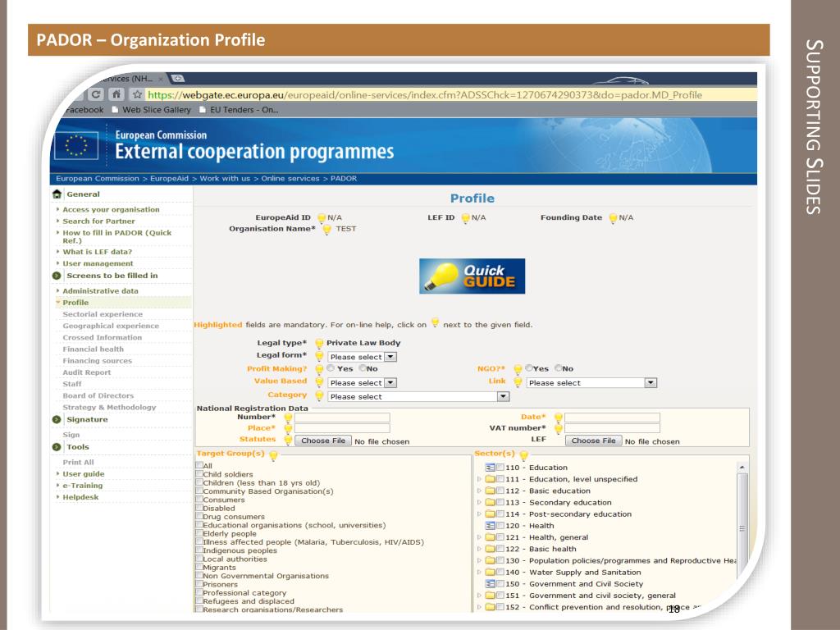Click the help bulb beside Target Group(s)
The width and height of the screenshot is (840, 630).
click(273, 455)
